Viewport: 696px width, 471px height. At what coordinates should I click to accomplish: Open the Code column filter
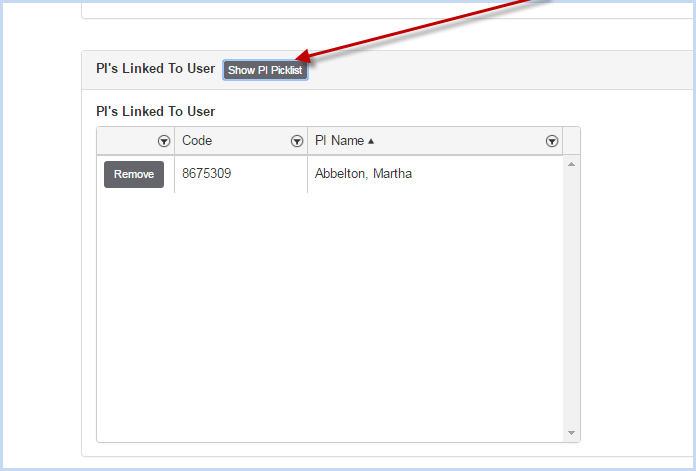pyautogui.click(x=297, y=141)
